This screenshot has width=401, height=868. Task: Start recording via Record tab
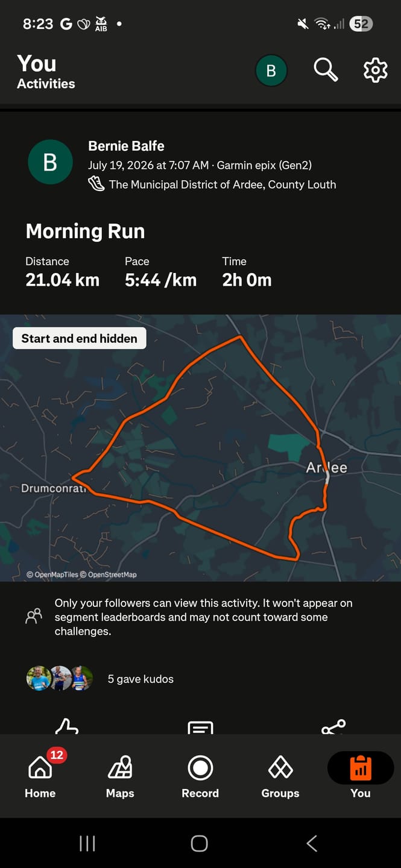point(200,776)
